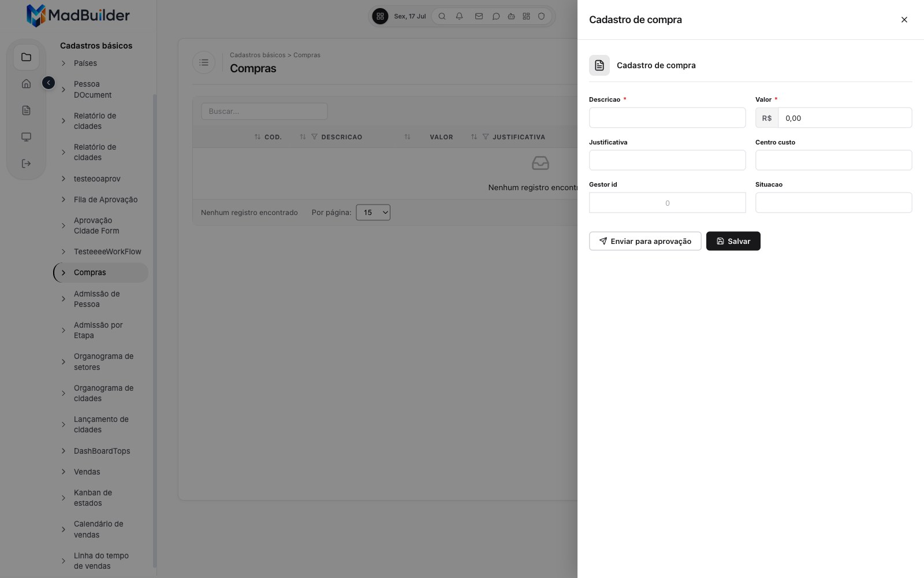Click the logout icon in sidebar rail
Screen dimensions: 924x578
[26, 164]
